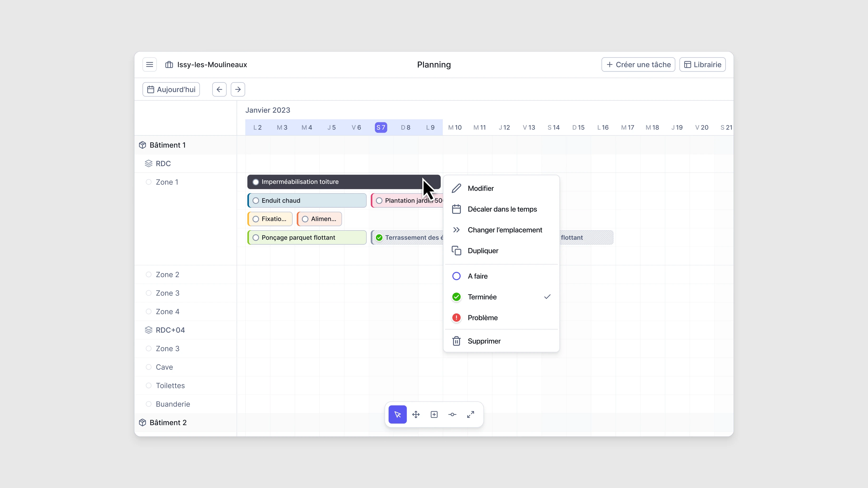Select the S7 date in the header
Screen dimensions: 868x488
click(381, 127)
